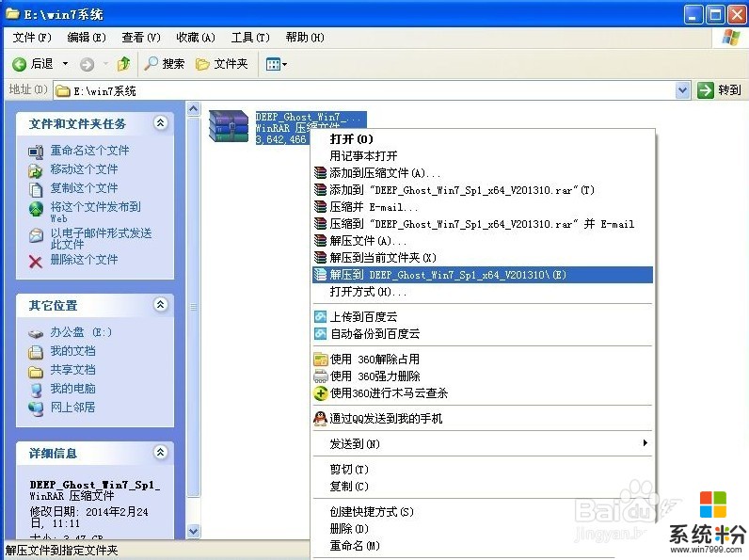This screenshot has height=560, width=749.
Task: Click the Rename this file (重命名这个文件) task
Action: click(x=89, y=151)
